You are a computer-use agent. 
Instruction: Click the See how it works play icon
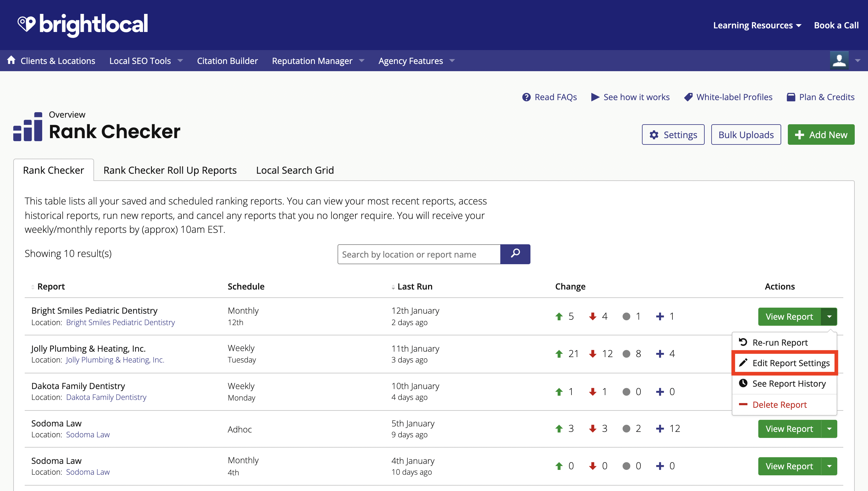(x=595, y=97)
